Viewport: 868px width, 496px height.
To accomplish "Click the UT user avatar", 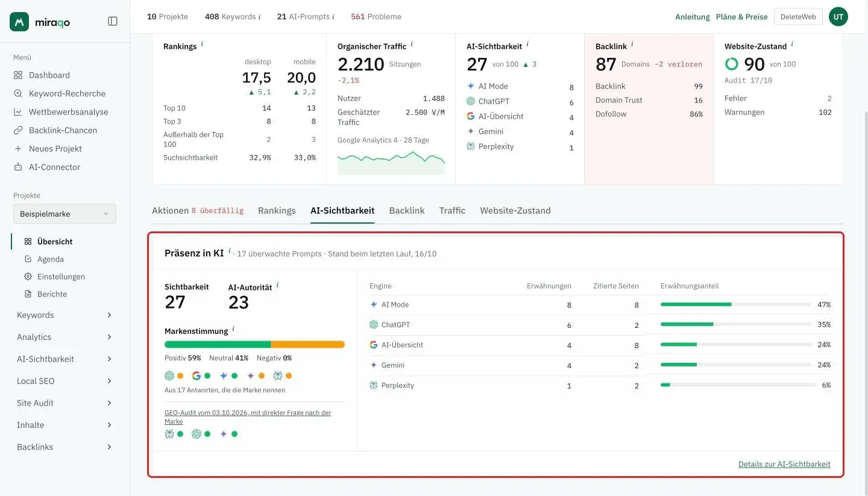I will (838, 17).
